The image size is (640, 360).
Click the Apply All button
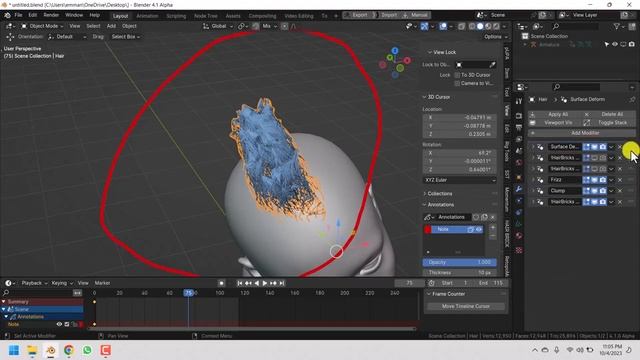pos(554,114)
